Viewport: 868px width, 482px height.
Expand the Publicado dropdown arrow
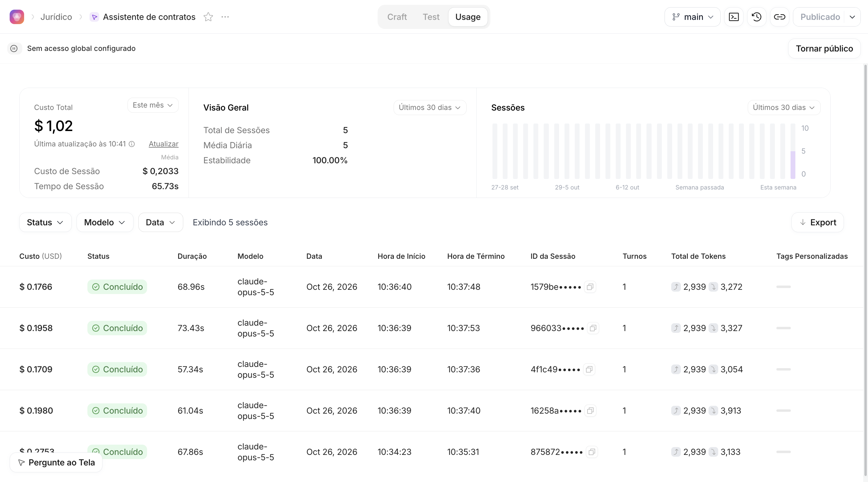(x=852, y=17)
